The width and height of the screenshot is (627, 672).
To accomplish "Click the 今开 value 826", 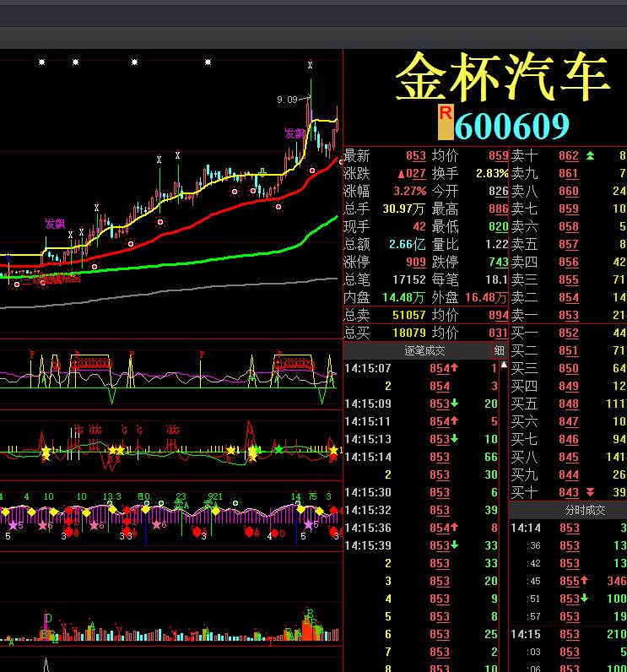I will coord(499,191).
